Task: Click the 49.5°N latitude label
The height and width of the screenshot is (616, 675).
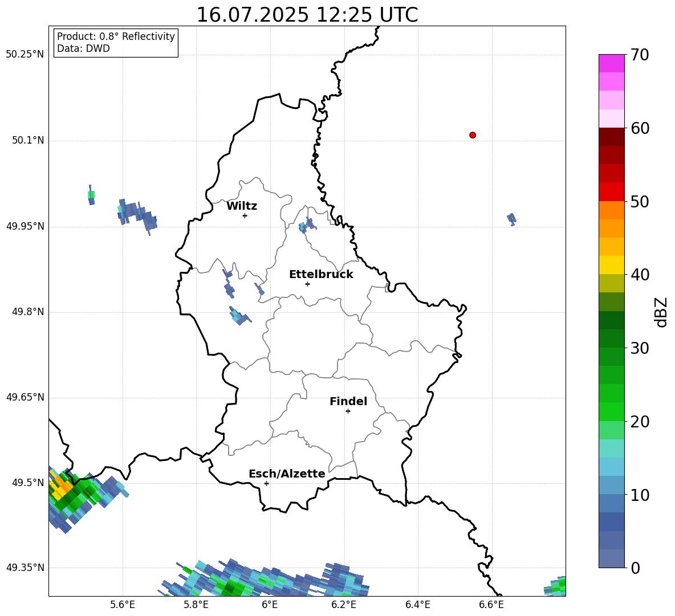Action: 27,483
